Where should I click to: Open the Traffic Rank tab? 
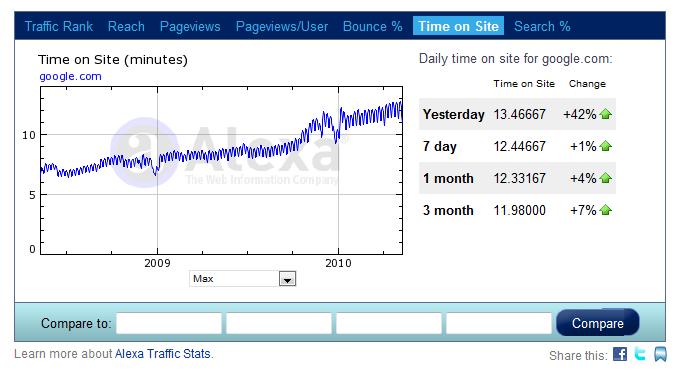point(58,26)
